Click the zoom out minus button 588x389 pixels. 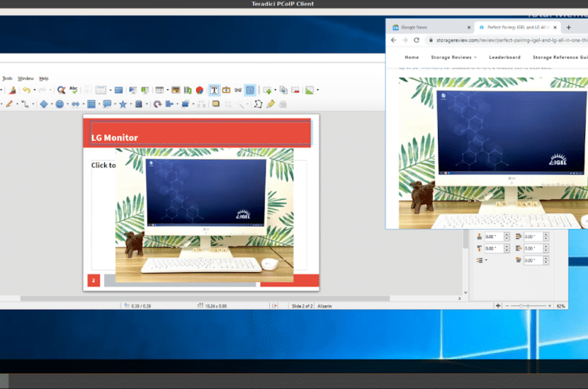(x=507, y=306)
